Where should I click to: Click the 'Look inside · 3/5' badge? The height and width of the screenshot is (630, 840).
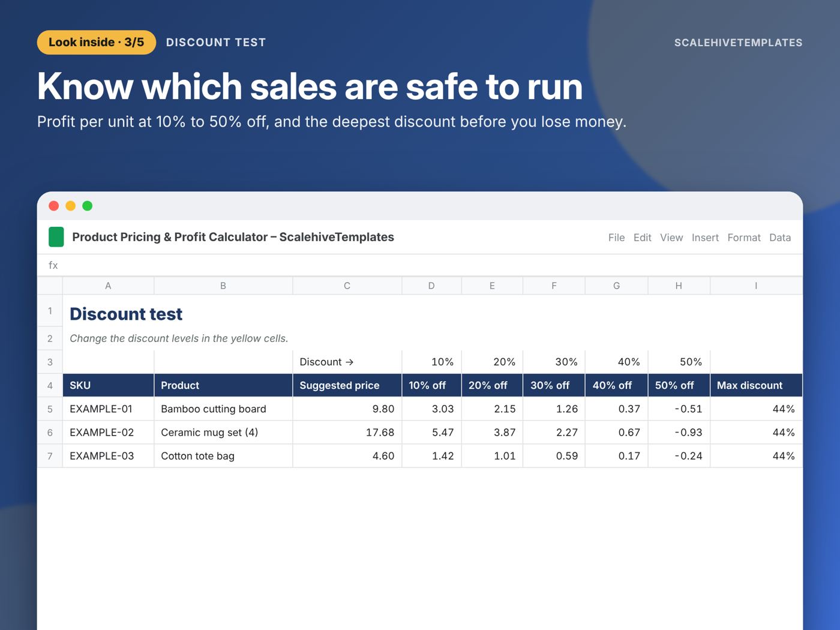click(97, 43)
